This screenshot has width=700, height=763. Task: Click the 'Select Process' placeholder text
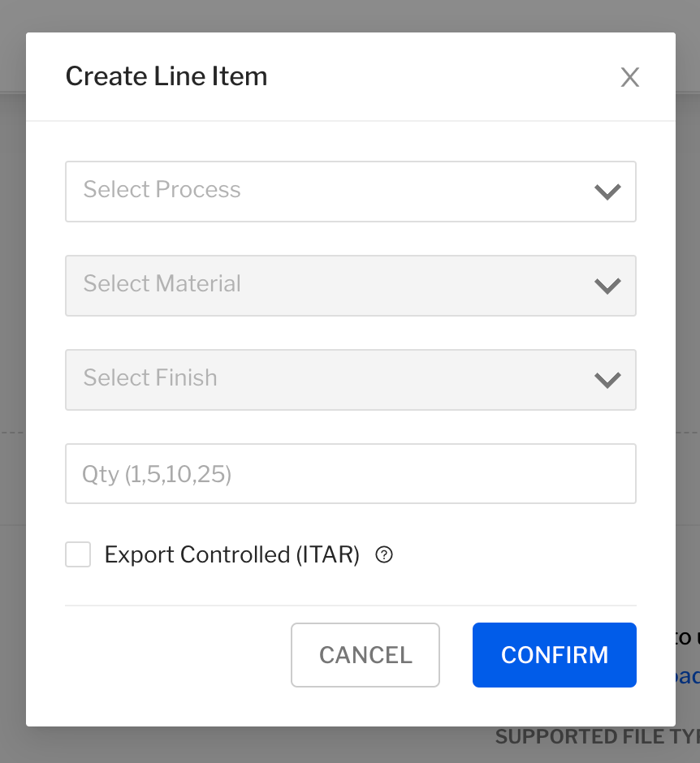[162, 190]
